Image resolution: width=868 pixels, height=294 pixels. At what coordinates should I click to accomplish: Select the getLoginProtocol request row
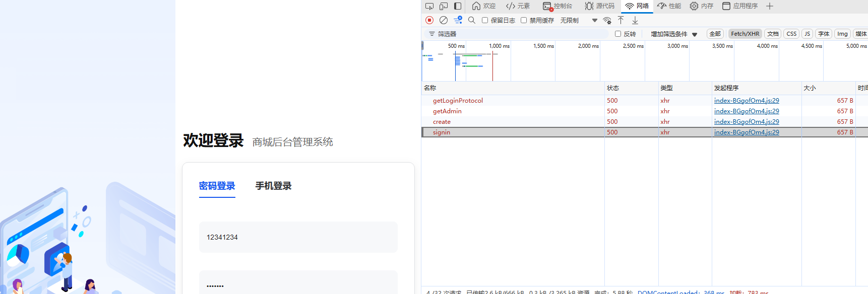point(645,101)
